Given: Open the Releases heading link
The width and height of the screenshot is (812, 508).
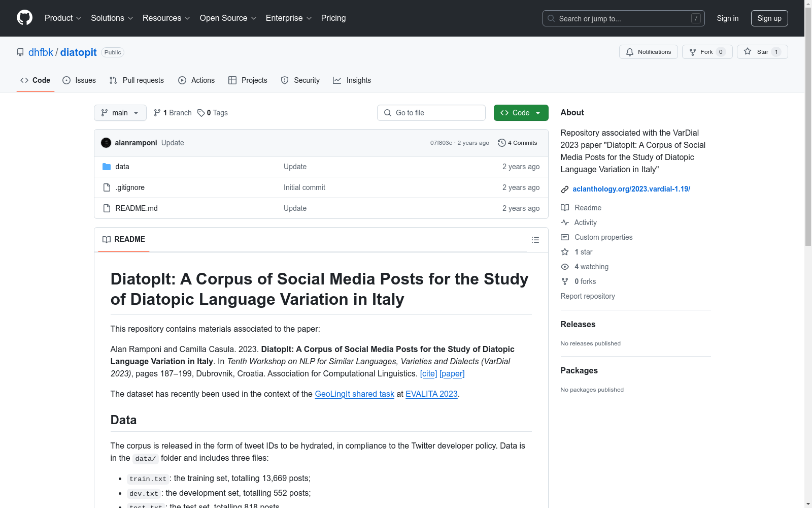Looking at the screenshot, I should pyautogui.click(x=578, y=324).
